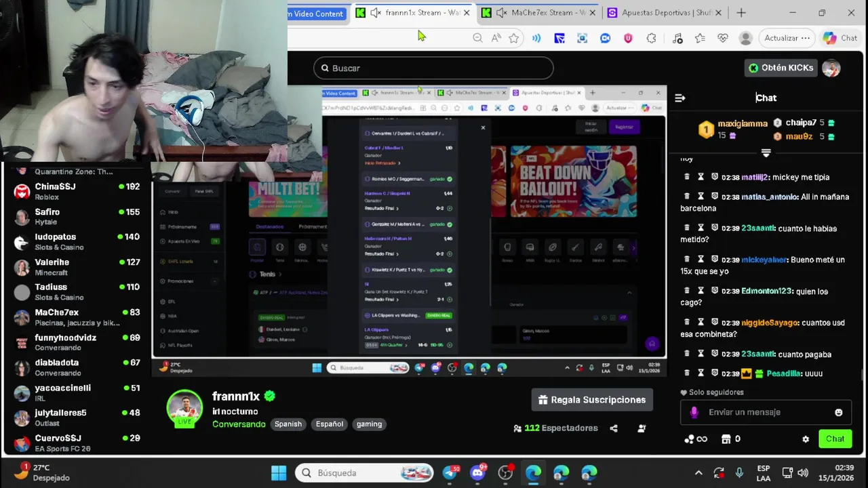Open Read Aloud icon in address bar
The image size is (868, 488).
(496, 38)
